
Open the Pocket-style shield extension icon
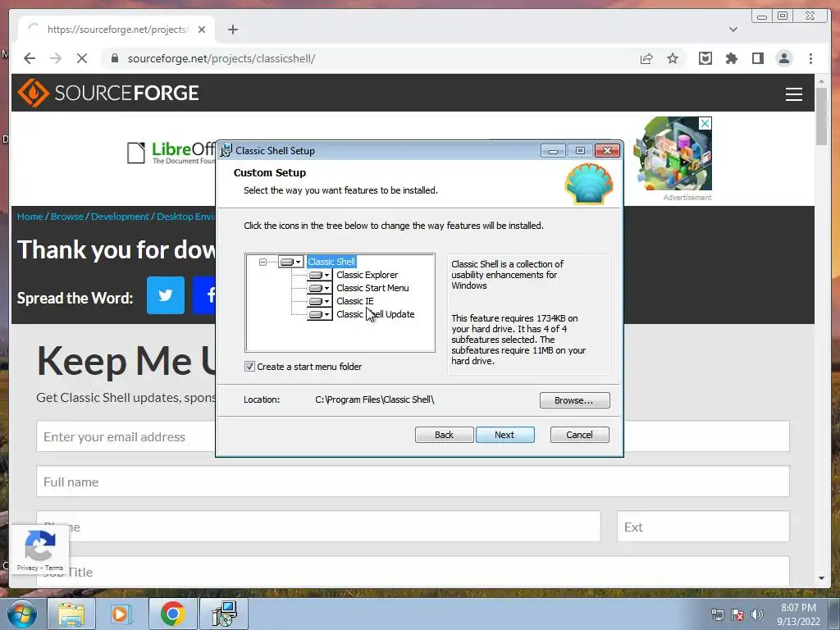[705, 58]
